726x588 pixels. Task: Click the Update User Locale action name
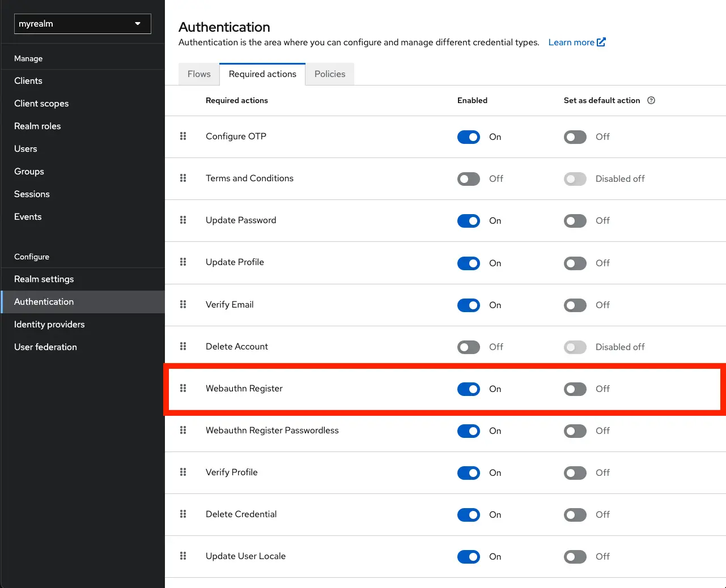click(x=245, y=556)
